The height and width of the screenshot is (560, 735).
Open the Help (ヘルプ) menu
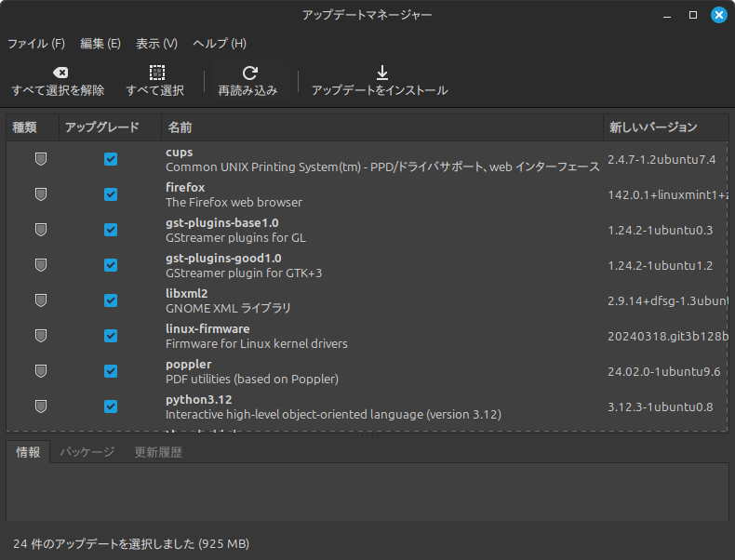tap(220, 43)
